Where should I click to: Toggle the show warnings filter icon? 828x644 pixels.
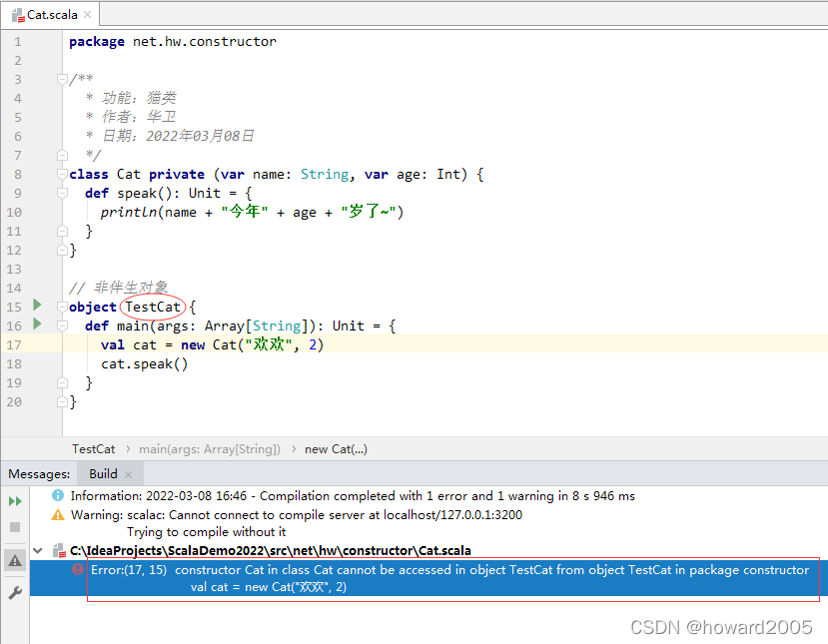(15, 560)
